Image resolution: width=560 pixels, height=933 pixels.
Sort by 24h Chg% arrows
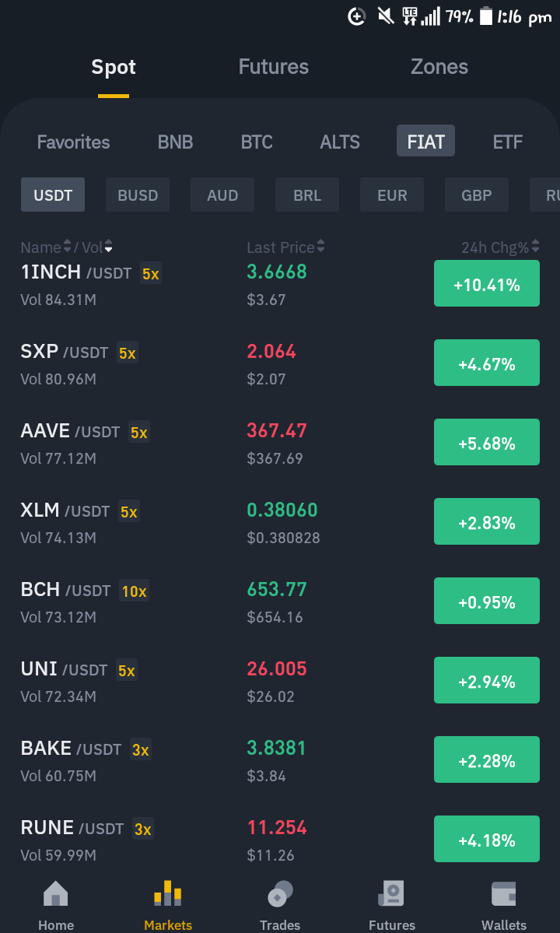535,246
